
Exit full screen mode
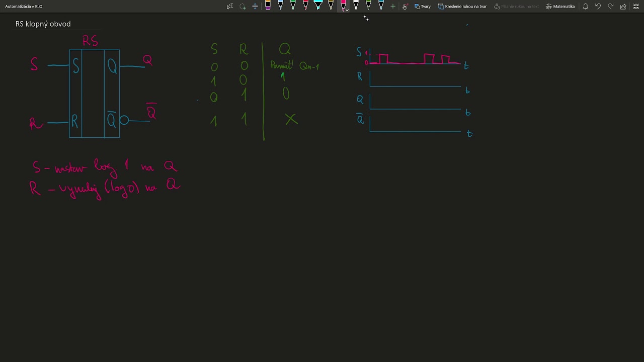tap(636, 7)
